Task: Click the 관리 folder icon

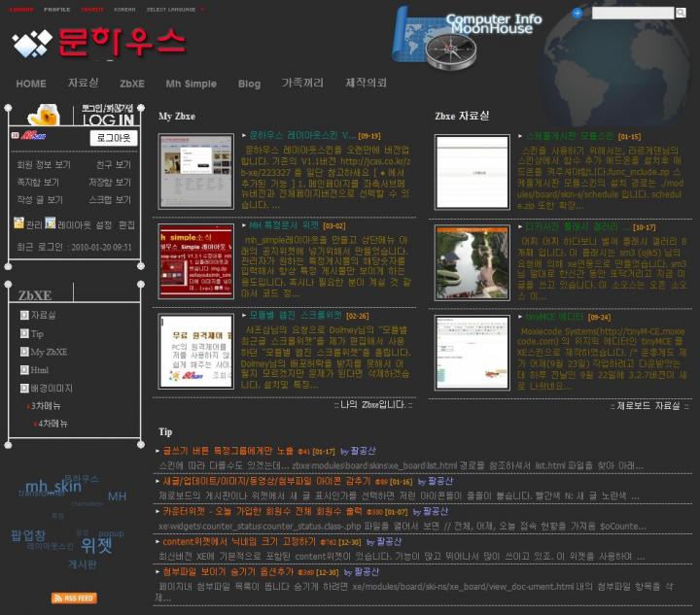Action: pyautogui.click(x=18, y=222)
